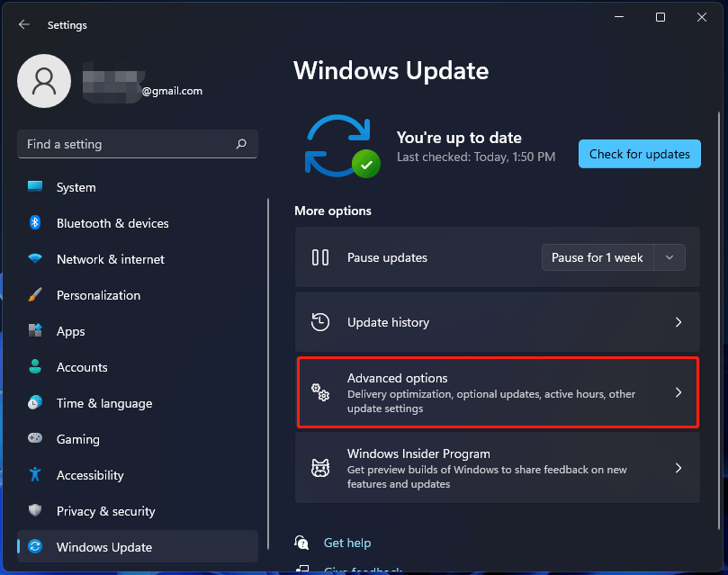This screenshot has height=575, width=728.
Task: Select Accounts in the sidebar
Action: click(138, 367)
